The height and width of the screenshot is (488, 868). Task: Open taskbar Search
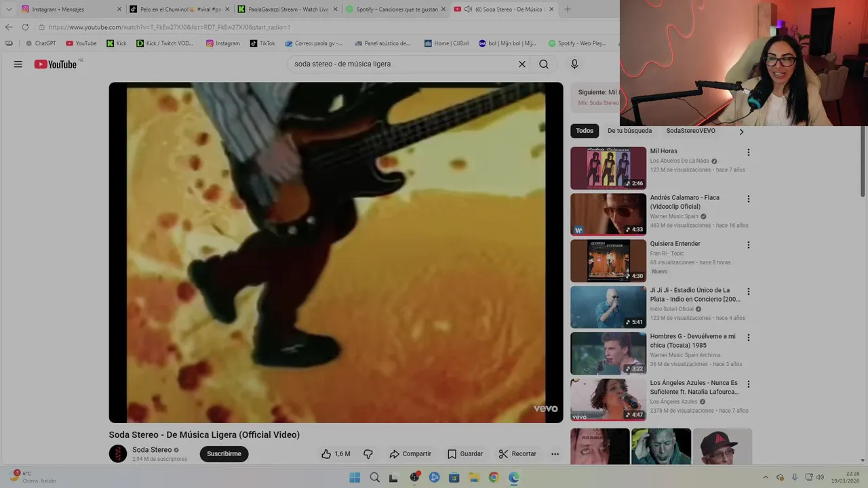pos(374,477)
